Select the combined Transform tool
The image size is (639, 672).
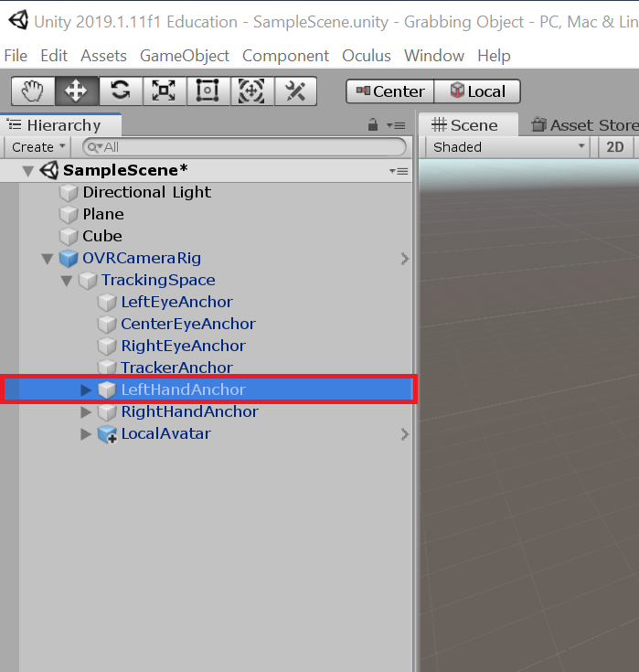(251, 91)
